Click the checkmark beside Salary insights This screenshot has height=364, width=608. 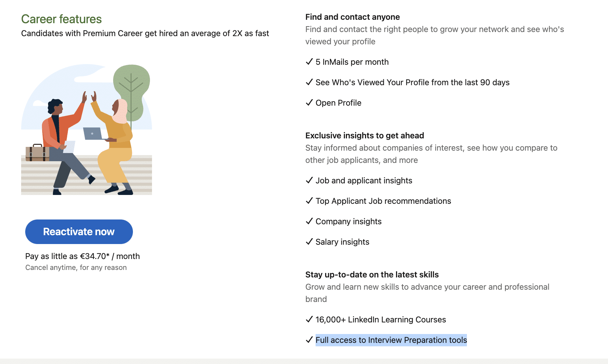click(x=309, y=242)
